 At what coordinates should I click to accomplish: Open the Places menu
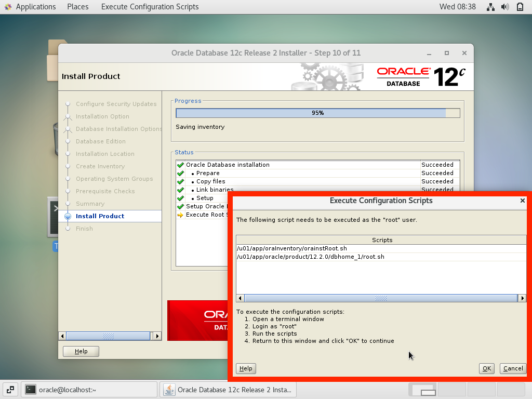(x=78, y=7)
